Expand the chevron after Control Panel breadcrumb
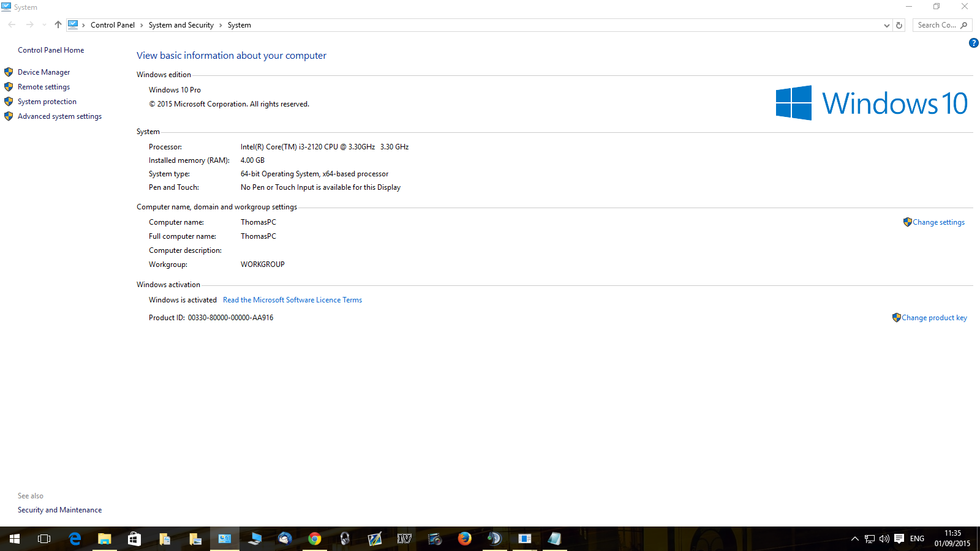The width and height of the screenshot is (980, 551). [x=141, y=25]
